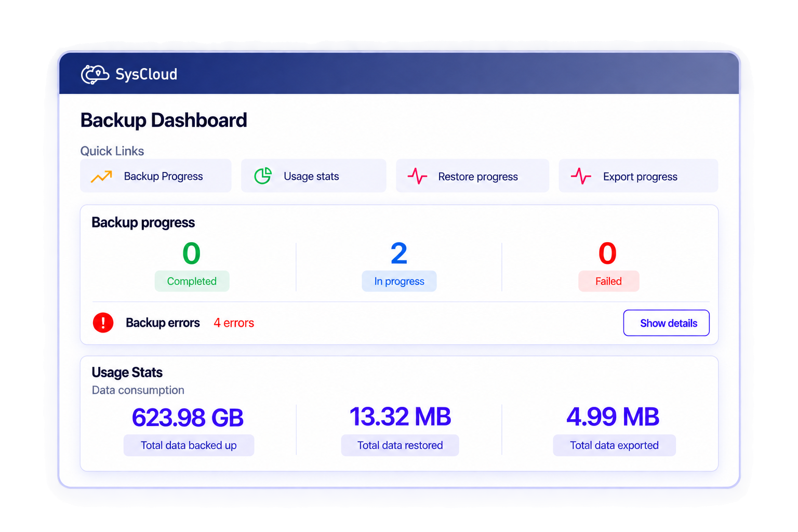The width and height of the screenshot is (798, 532).
Task: Click the 'Data consumption' subtitle
Action: click(138, 390)
